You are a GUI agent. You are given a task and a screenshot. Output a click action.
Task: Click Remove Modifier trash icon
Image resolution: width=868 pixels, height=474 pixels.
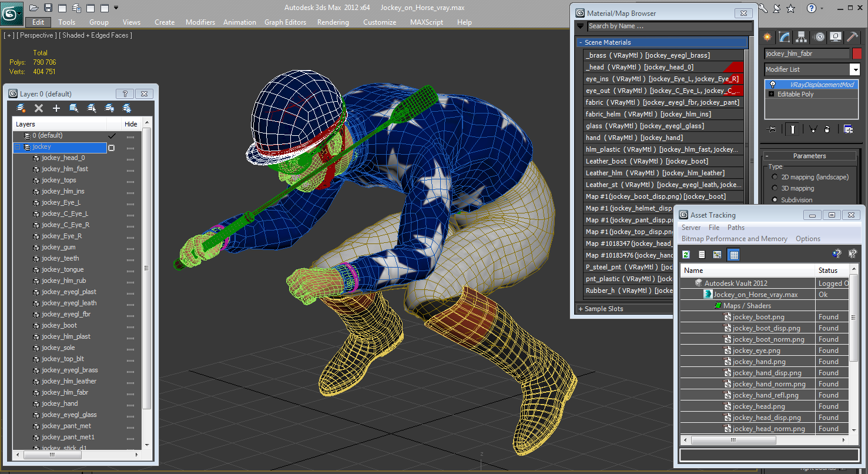(x=827, y=129)
